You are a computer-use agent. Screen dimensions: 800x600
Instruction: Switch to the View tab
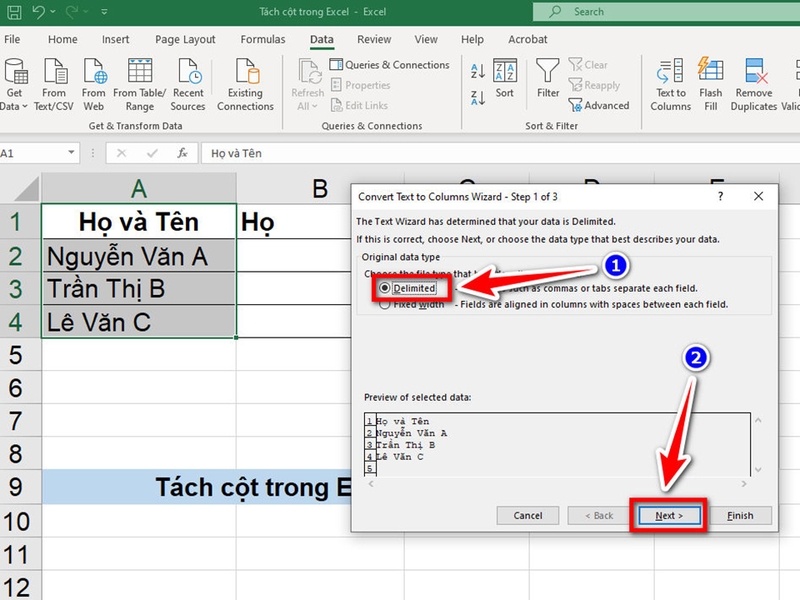pyautogui.click(x=426, y=39)
